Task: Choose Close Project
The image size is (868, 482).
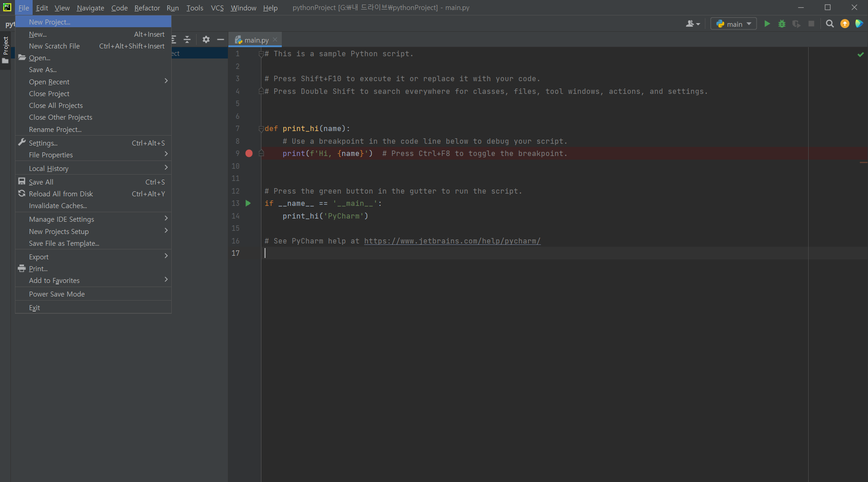Action: [93, 93]
